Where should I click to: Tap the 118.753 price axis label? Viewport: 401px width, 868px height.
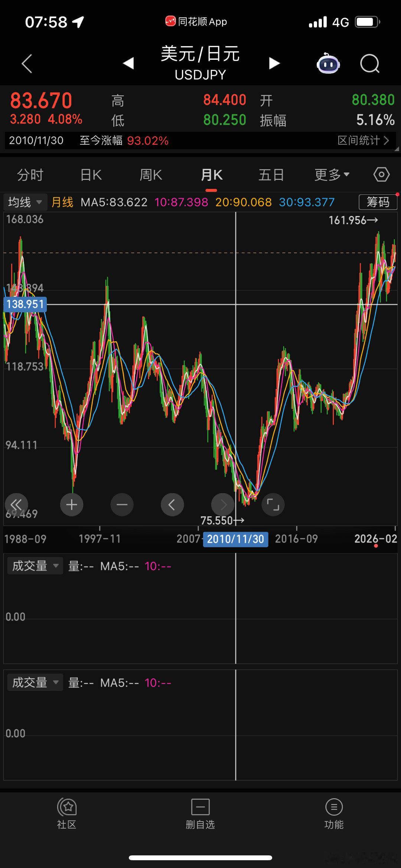click(x=25, y=367)
